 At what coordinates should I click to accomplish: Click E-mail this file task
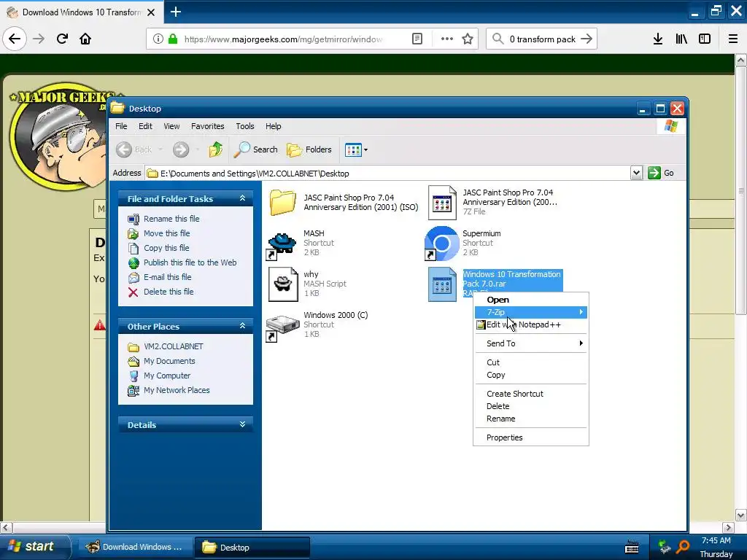point(168,277)
